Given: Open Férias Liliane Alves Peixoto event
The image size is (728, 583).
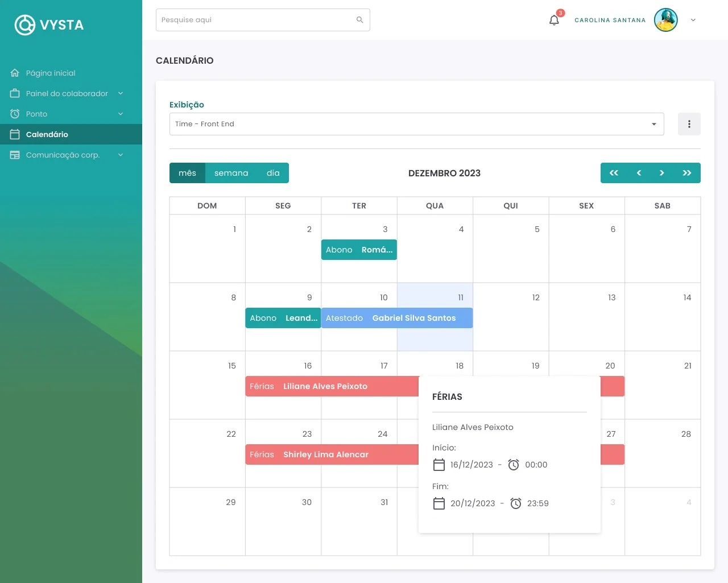Looking at the screenshot, I should pos(332,386).
